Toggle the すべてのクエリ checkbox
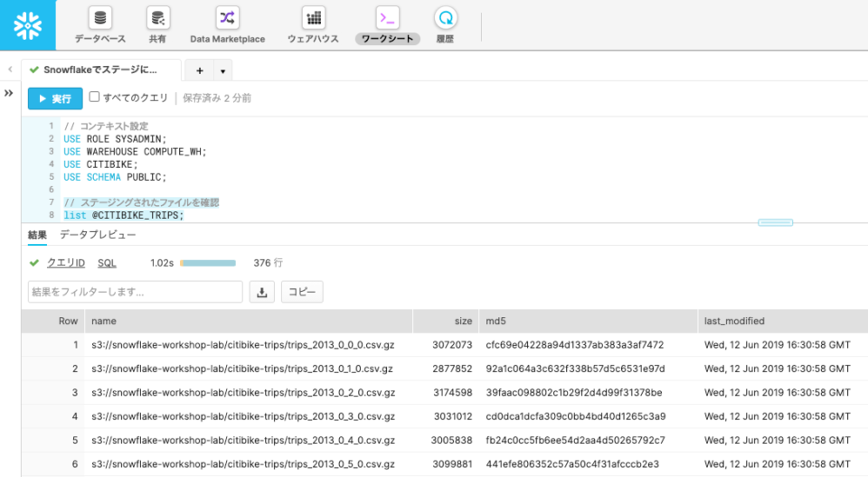The height and width of the screenshot is (477, 868). [94, 97]
